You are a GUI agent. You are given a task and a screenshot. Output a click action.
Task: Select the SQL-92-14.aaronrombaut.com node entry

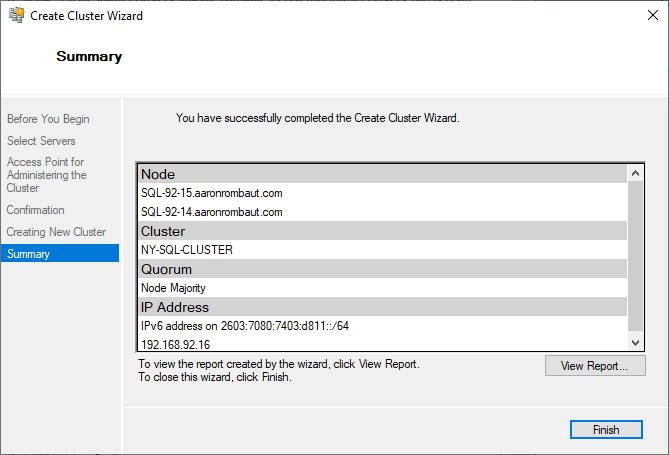click(x=211, y=212)
